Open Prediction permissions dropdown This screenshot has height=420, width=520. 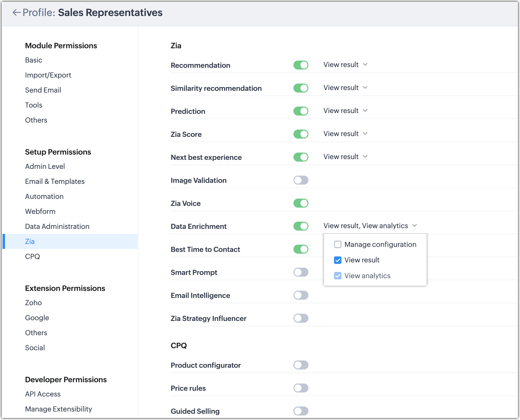[x=345, y=111]
